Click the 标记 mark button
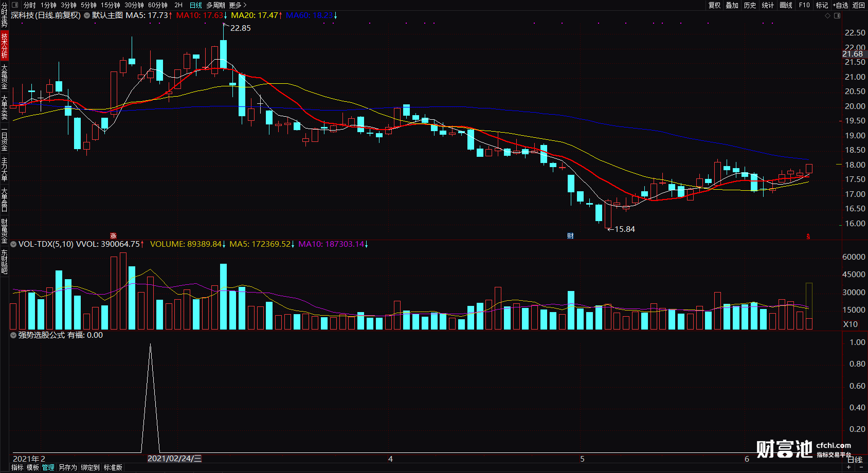The image size is (868, 473). [x=822, y=5]
